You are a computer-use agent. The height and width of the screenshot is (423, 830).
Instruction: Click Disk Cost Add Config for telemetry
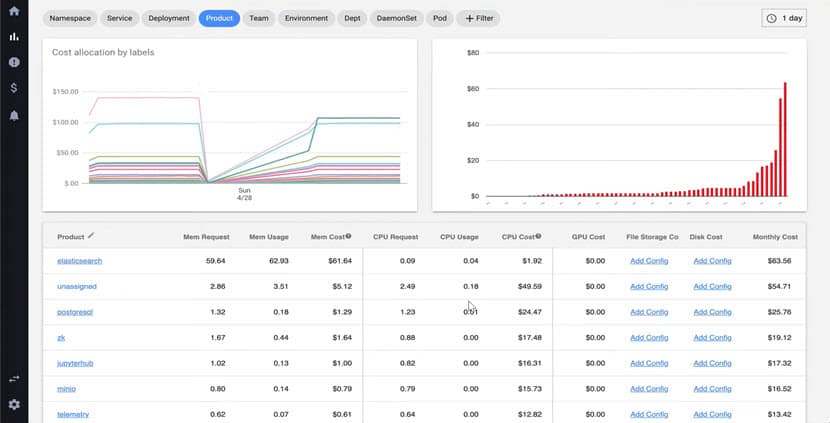[712, 415]
